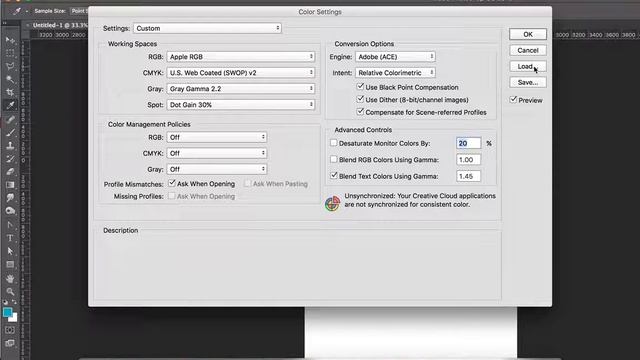Click the Desaturate Monitor Colors percentage field

pyautogui.click(x=468, y=143)
